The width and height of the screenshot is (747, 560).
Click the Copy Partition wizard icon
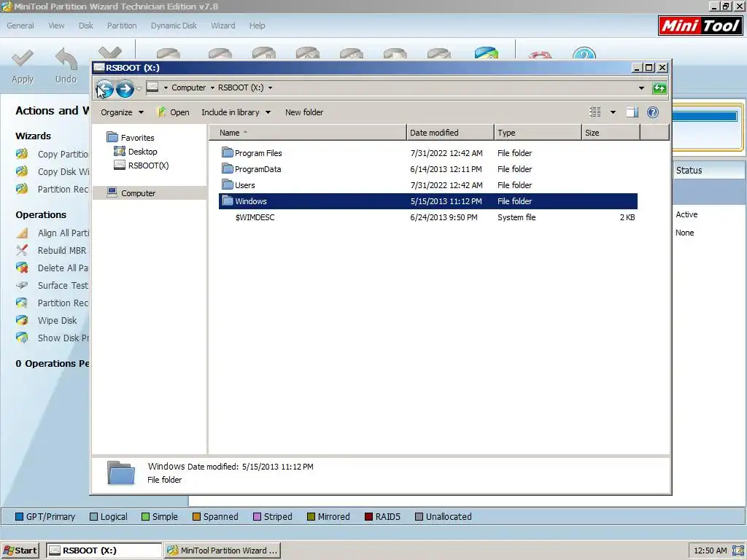tap(22, 154)
